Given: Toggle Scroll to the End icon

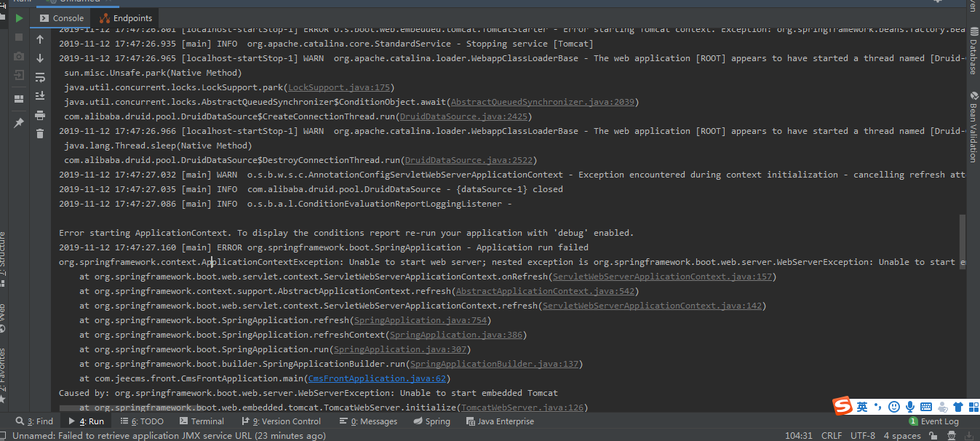Looking at the screenshot, I should (40, 95).
